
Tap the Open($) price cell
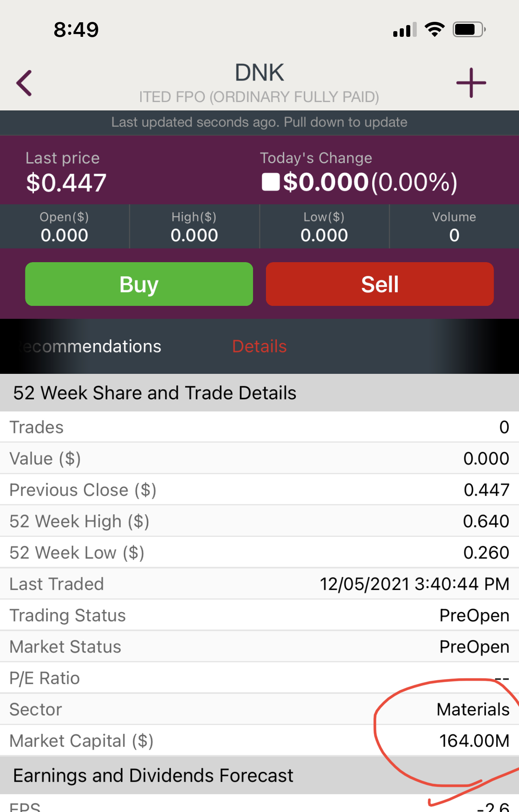65,227
